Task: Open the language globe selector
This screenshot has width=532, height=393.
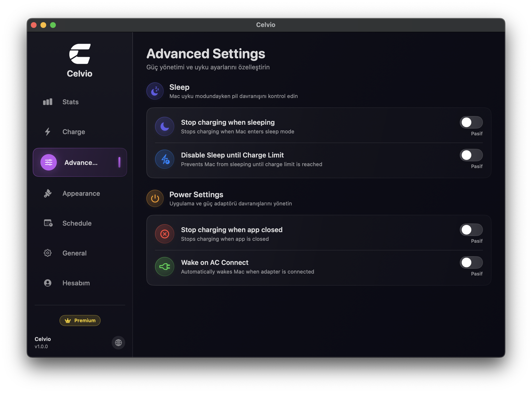Action: [x=118, y=343]
